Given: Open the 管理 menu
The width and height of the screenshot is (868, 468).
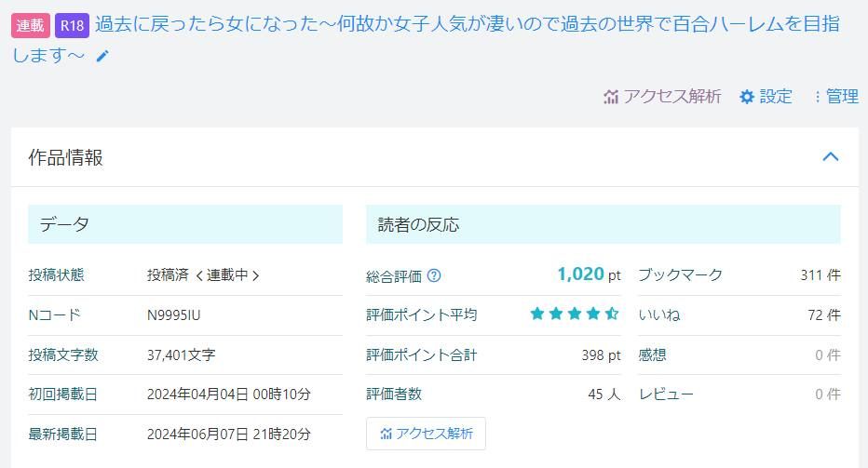Looking at the screenshot, I should (x=842, y=97).
